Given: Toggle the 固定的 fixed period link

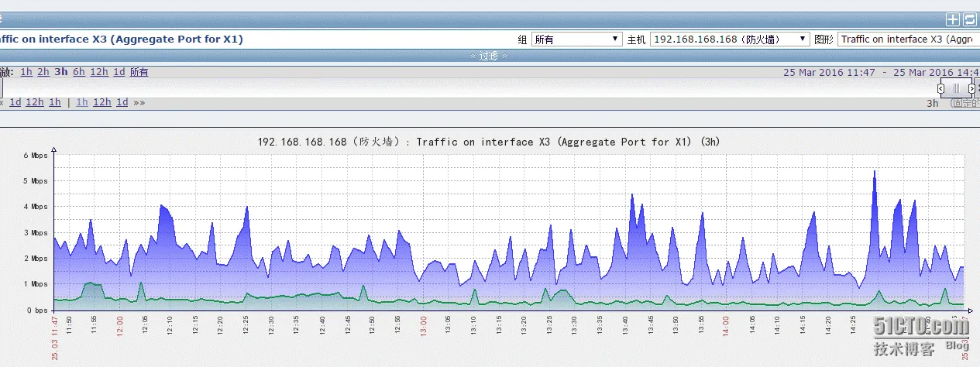Looking at the screenshot, I should (965, 103).
